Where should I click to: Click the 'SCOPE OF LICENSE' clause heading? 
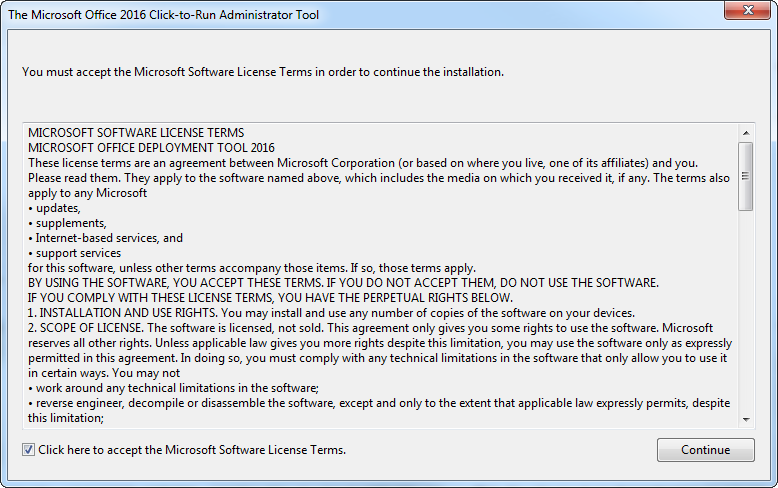click(x=91, y=328)
